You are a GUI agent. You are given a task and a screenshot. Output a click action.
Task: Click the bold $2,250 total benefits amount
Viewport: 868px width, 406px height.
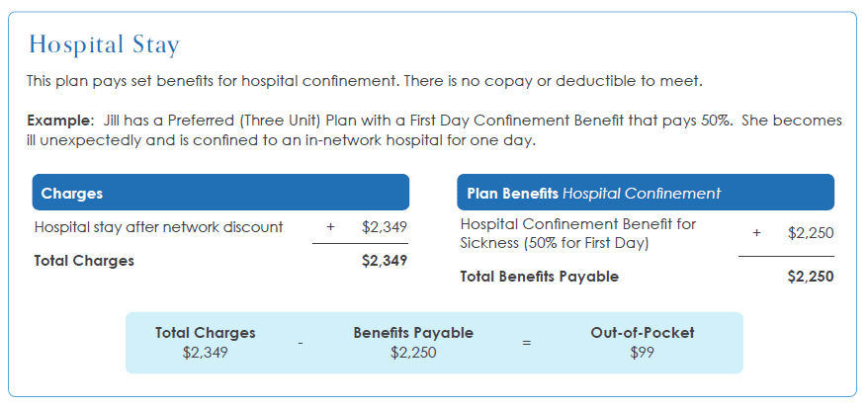pos(811,277)
